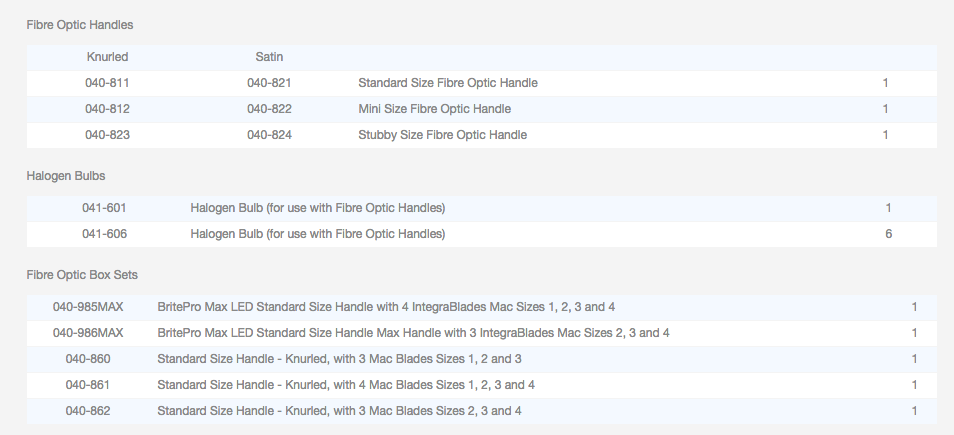Screen dimensions: 954x435
Task: Select halogen bulb code 041-601
Action: click(104, 208)
